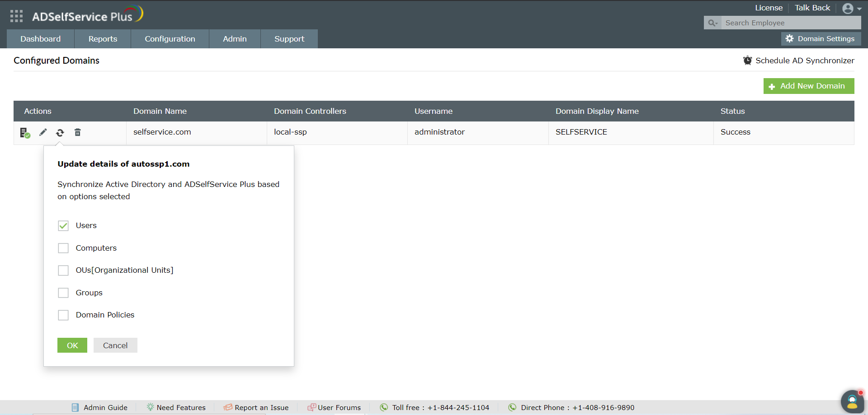Open the Report an Issue link
The width and height of the screenshot is (868, 415).
261,407
